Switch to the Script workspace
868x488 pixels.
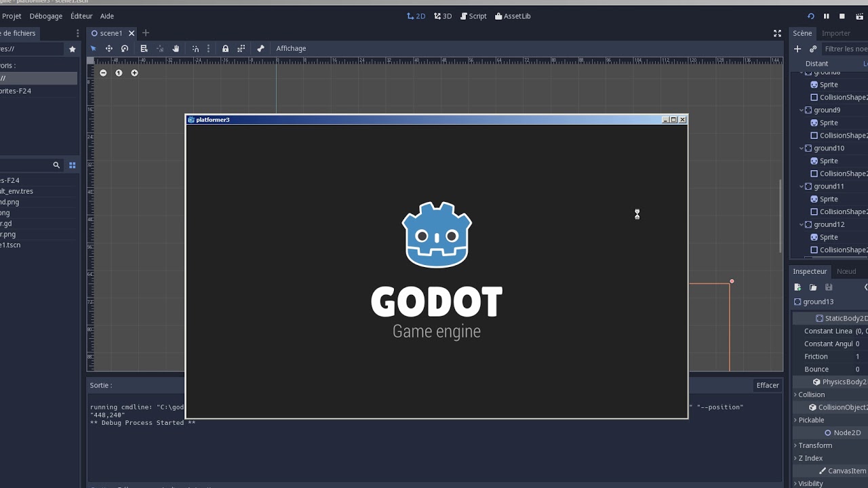pos(473,16)
